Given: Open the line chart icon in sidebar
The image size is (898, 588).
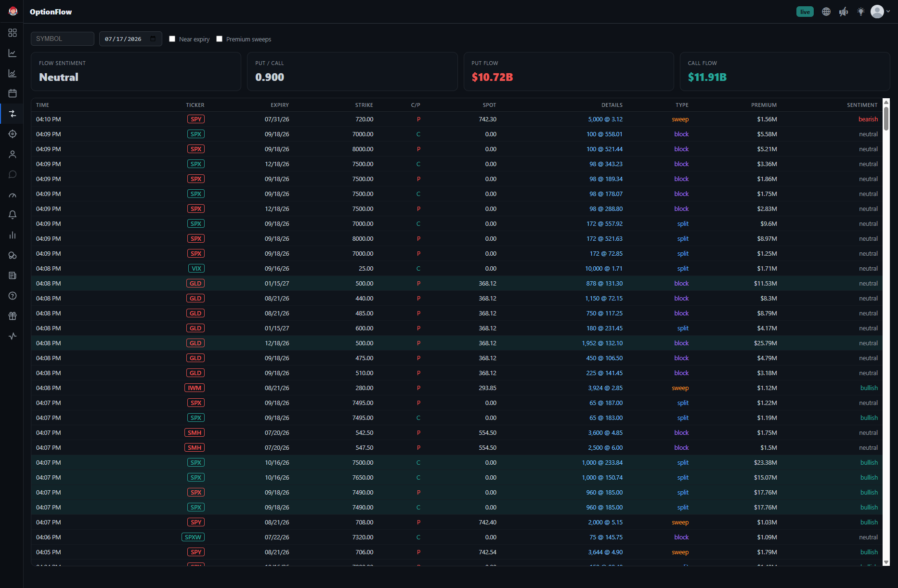Looking at the screenshot, I should (13, 53).
